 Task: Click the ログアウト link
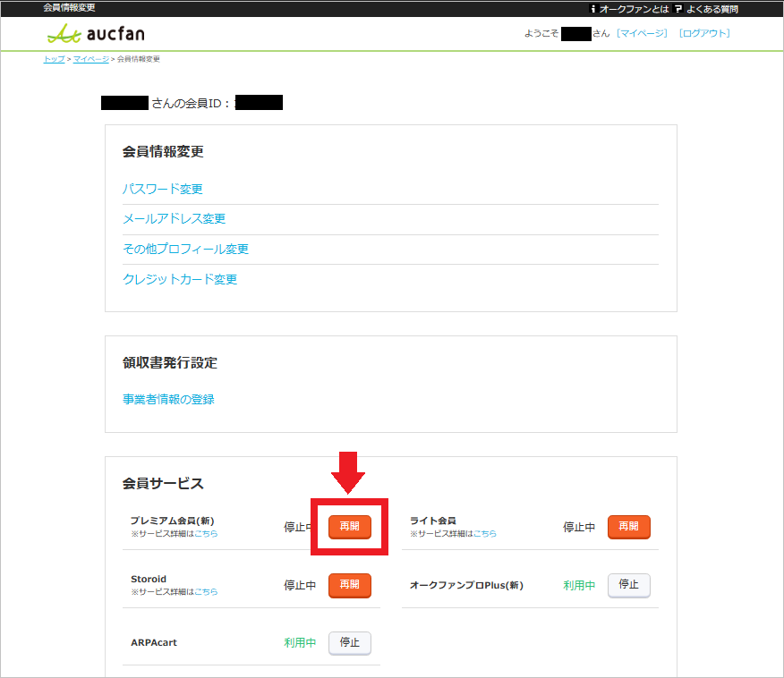coord(704,33)
